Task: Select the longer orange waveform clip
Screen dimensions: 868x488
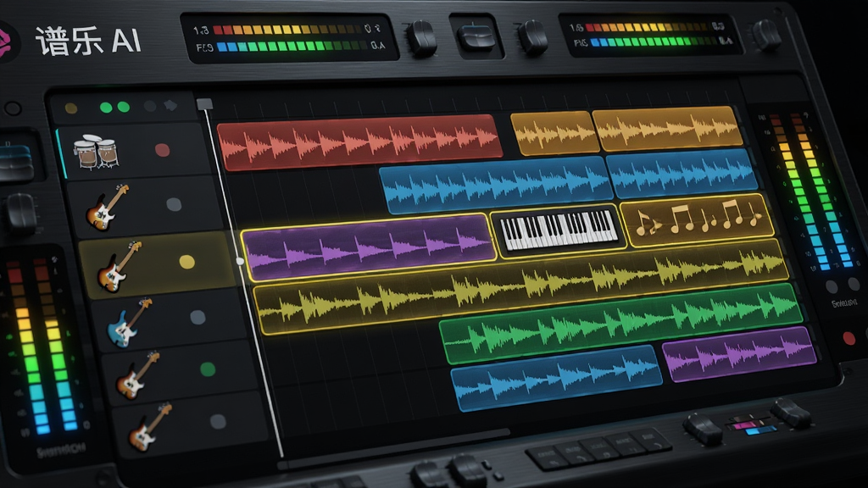Action: point(667,128)
